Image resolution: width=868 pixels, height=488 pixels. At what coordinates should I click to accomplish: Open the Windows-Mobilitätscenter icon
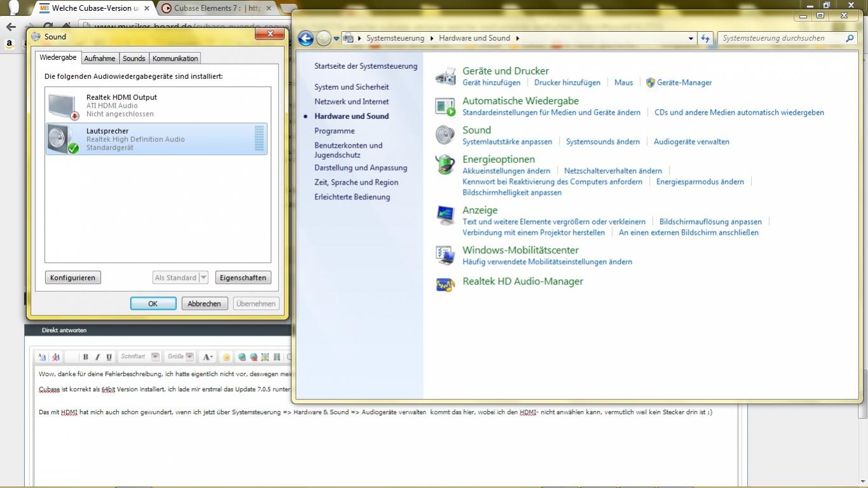(x=445, y=254)
